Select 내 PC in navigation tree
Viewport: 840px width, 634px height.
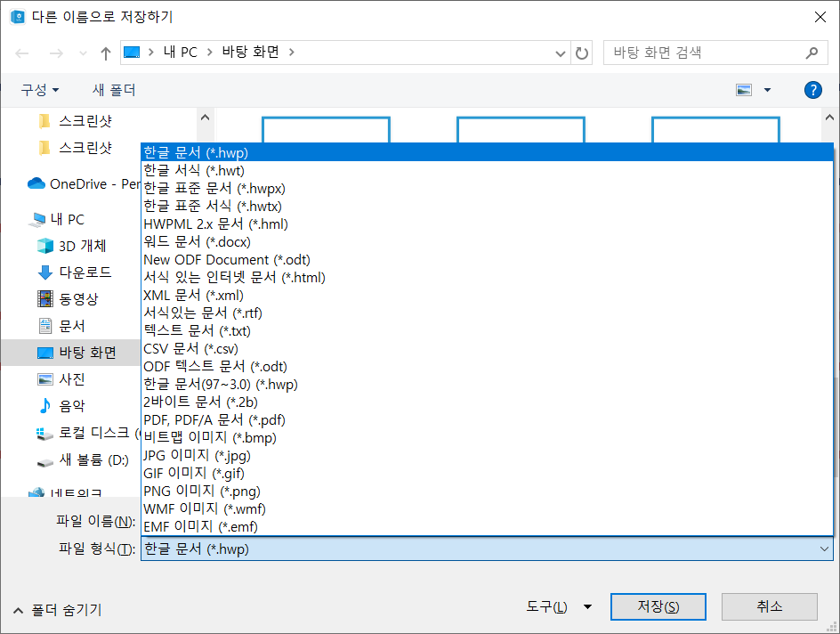(57, 219)
